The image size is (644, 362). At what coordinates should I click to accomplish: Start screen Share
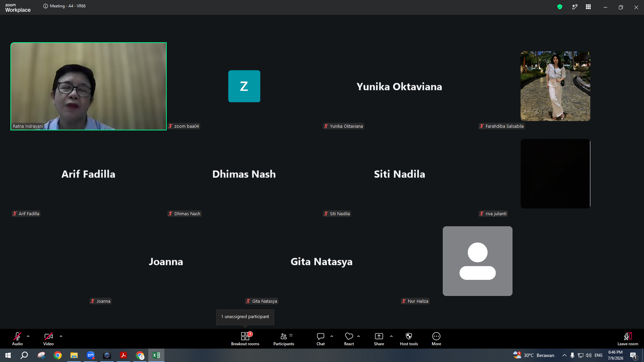(x=379, y=339)
